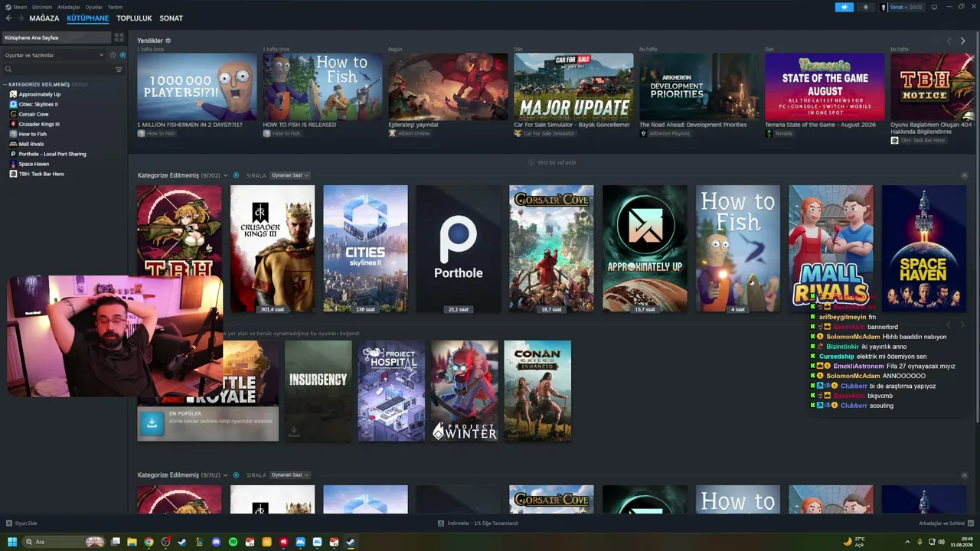Open Yenilikler settings gear
The height and width of the screenshot is (551, 980).
(x=168, y=41)
